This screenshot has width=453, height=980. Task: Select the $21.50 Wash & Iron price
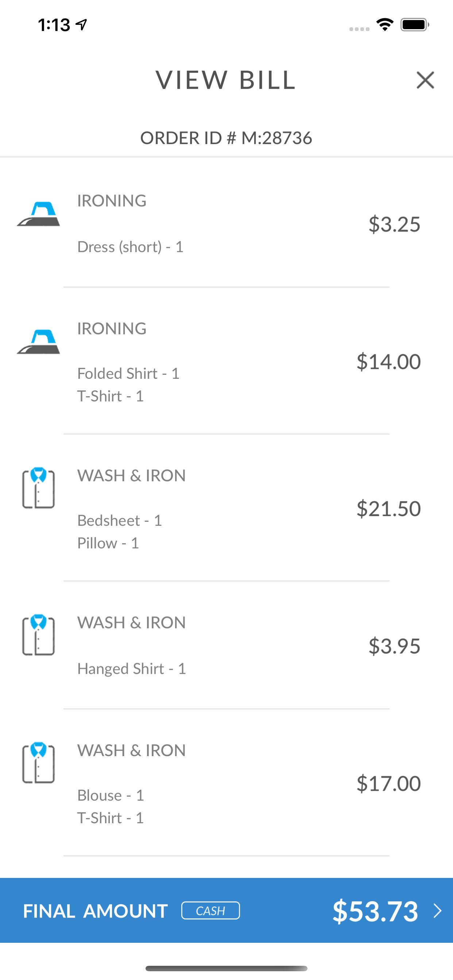[x=389, y=509]
